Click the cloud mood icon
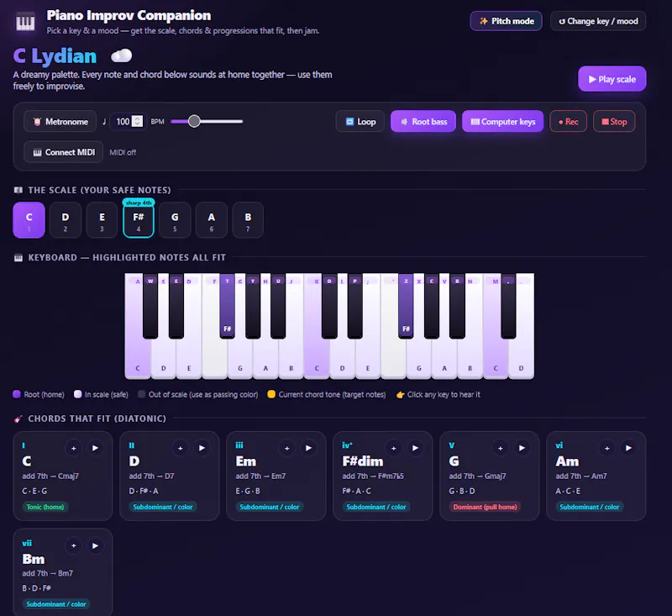The image size is (672, 616). (x=121, y=55)
